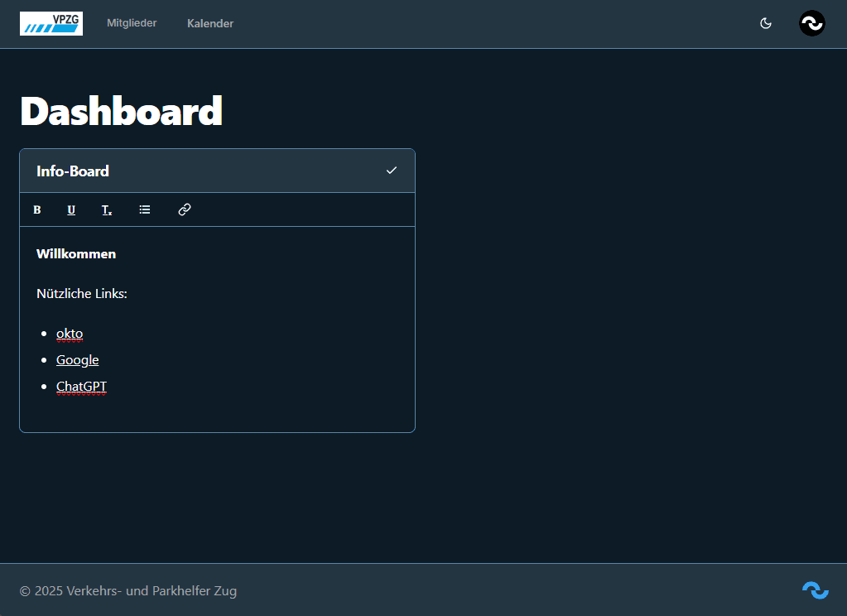Select the Willkommen heading text

pos(75,253)
